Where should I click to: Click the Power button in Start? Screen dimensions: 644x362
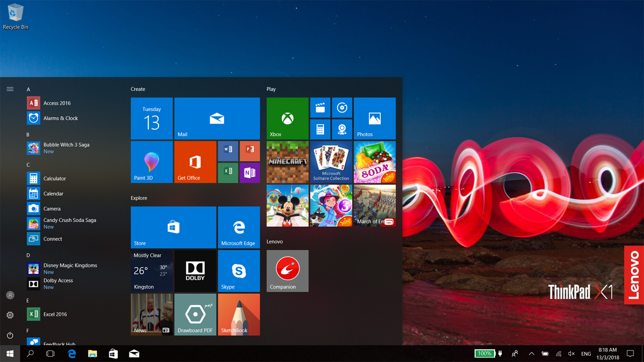pos(10,335)
